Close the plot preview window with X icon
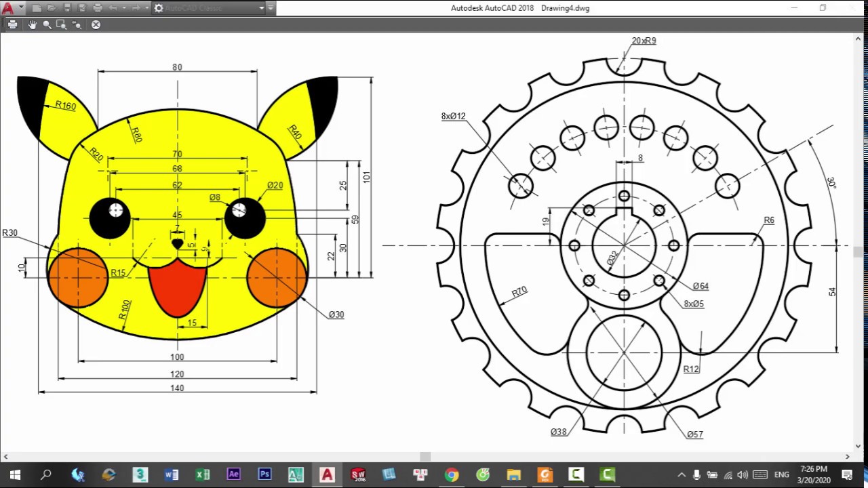Viewport: 868px width, 488px height. pyautogui.click(x=96, y=24)
